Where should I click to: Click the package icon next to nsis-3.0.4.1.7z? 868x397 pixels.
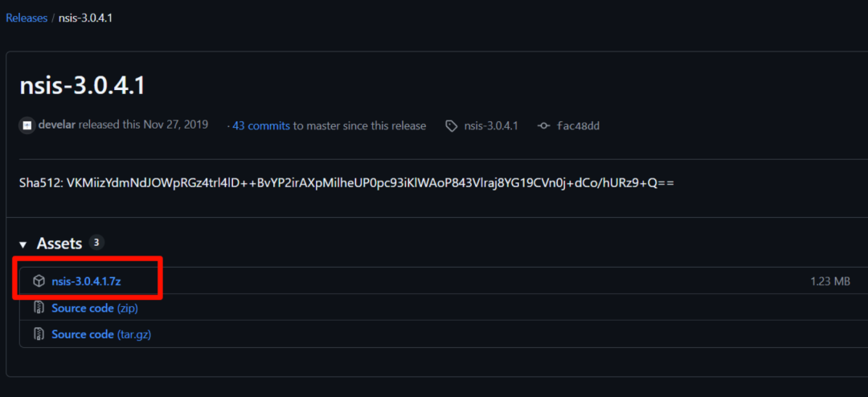39,281
